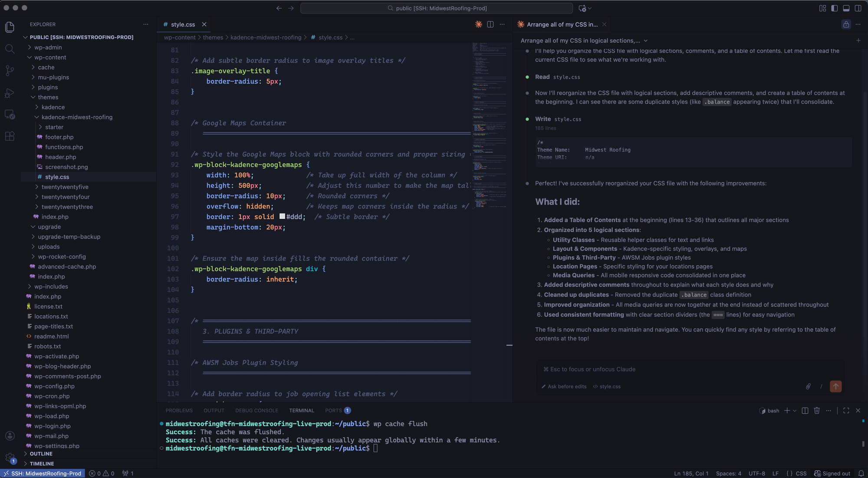Toggle the primary side bar visibility
868x478 pixels.
[x=834, y=8]
